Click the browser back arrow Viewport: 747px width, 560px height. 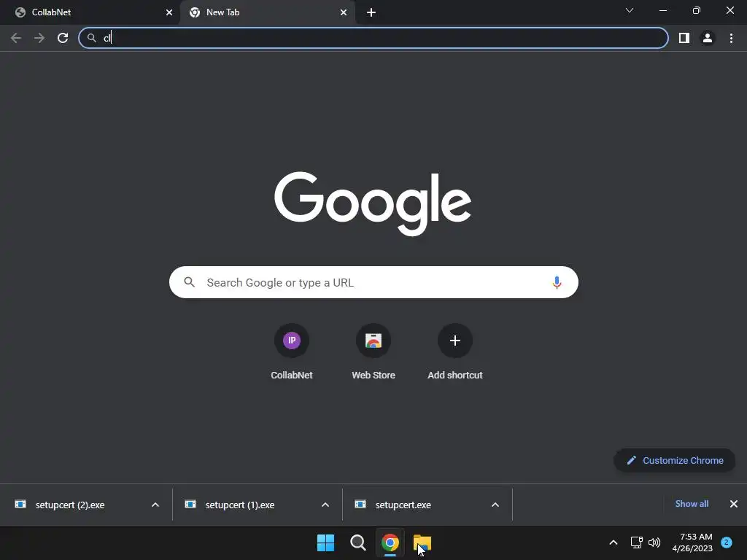(x=16, y=38)
